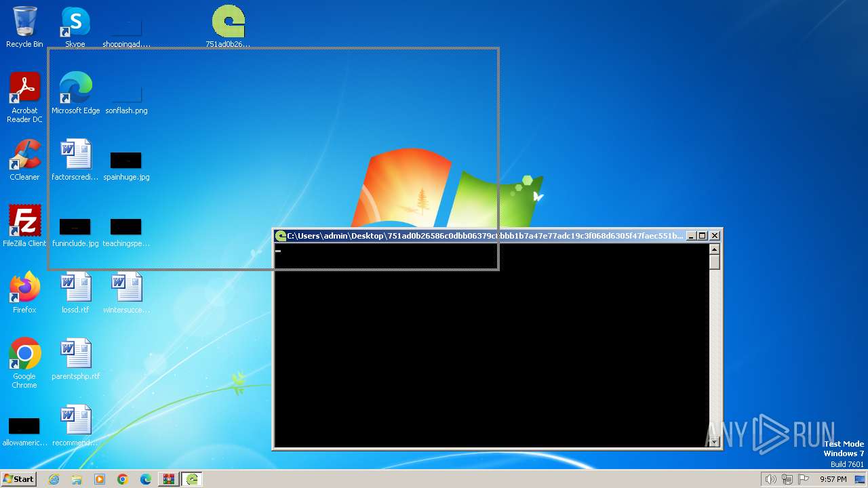Viewport: 868px width, 488px height.
Task: Open the volume control in system tray
Action: tap(770, 479)
